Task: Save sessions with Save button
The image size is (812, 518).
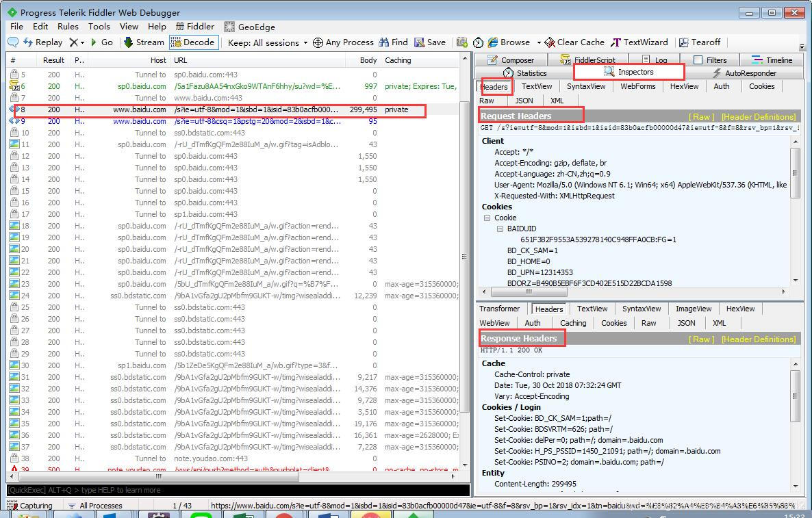Action: (430, 42)
